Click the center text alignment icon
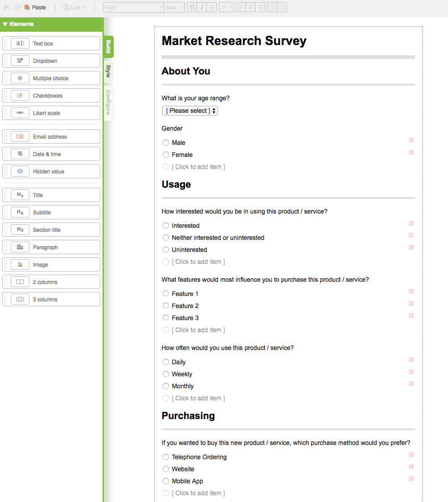Image resolution: width=448 pixels, height=502 pixels. click(251, 8)
